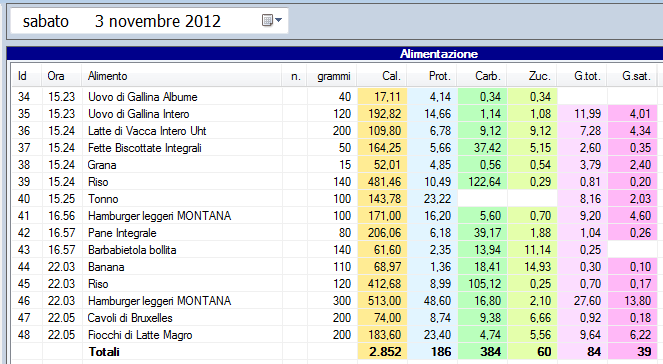Screen dimensions: 663x364
Task: Select row 'Uovo di Gallina Albume'
Action: coord(335,97)
